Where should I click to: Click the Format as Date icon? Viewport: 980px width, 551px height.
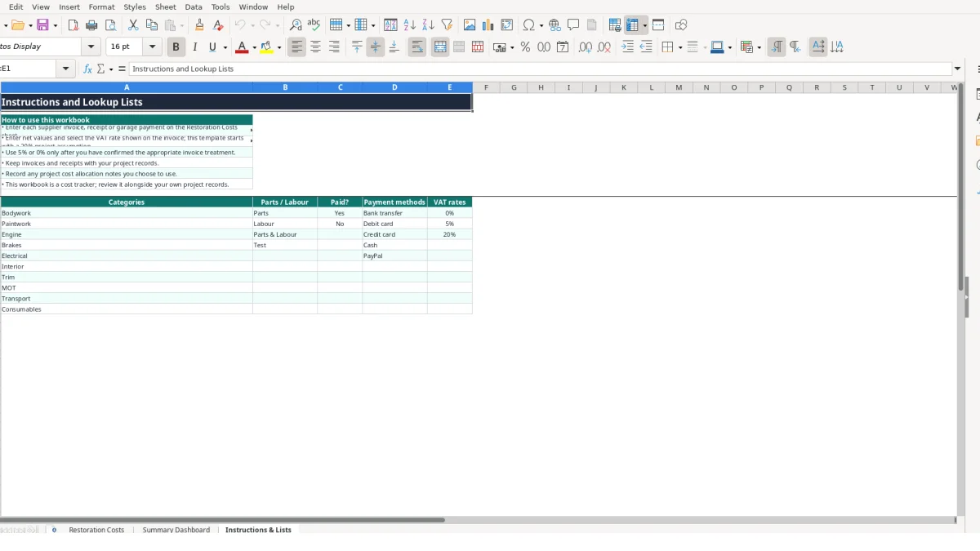(563, 47)
